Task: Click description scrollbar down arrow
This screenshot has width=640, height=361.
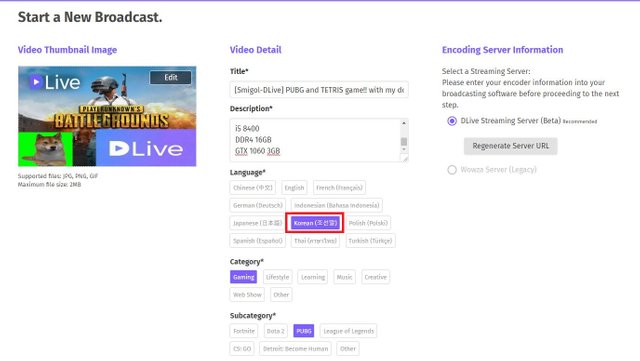Action: (404, 149)
